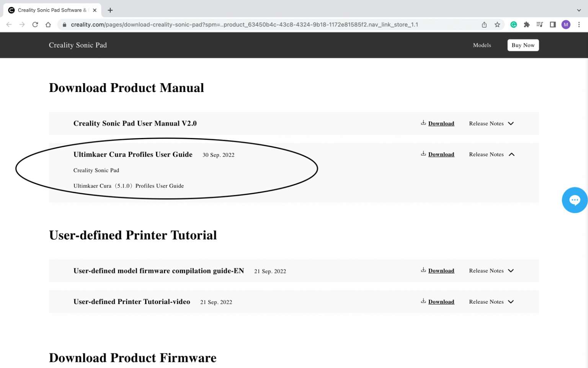Toggle the browser side panel icon
The width and height of the screenshot is (588, 368).
(x=553, y=25)
